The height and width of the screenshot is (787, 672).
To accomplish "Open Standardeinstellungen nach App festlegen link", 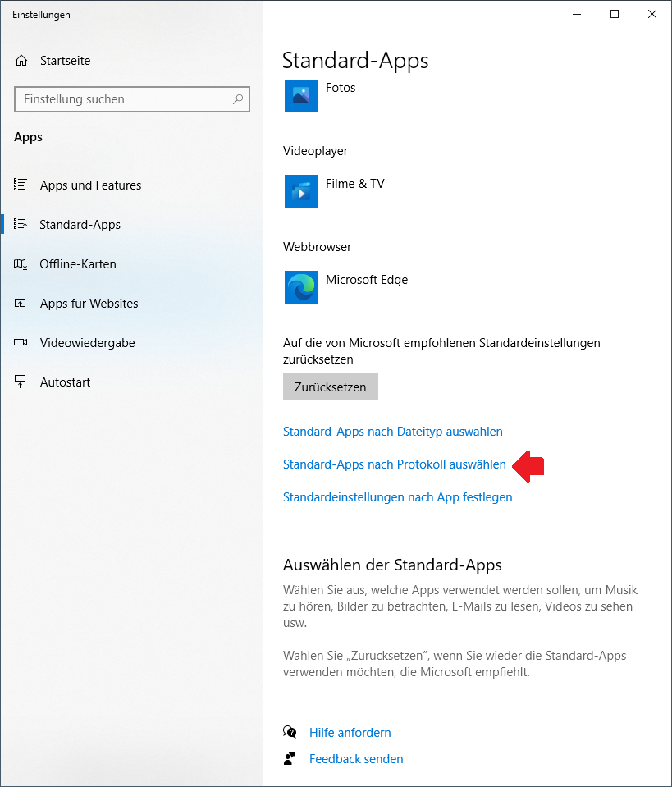I will click(397, 497).
